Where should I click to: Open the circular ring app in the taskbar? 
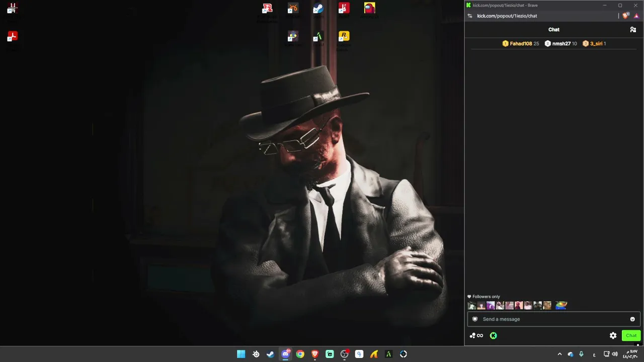pyautogui.click(x=404, y=354)
